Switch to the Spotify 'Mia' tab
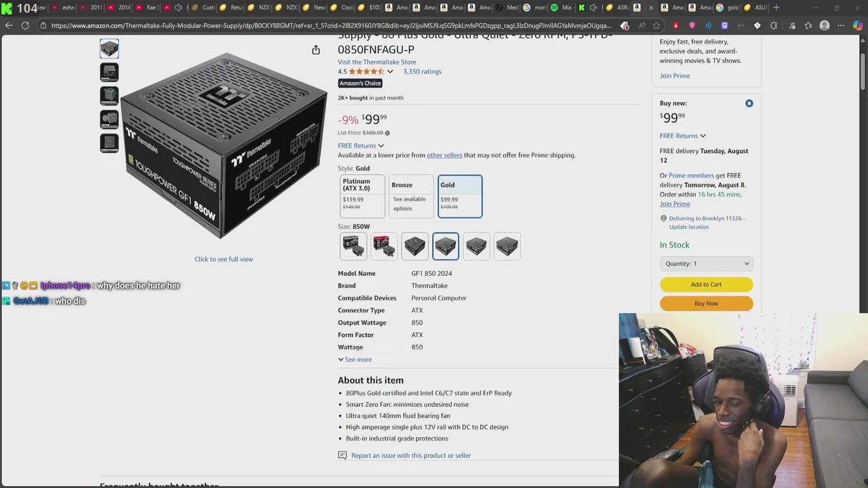The width and height of the screenshot is (868, 488). 562,7
